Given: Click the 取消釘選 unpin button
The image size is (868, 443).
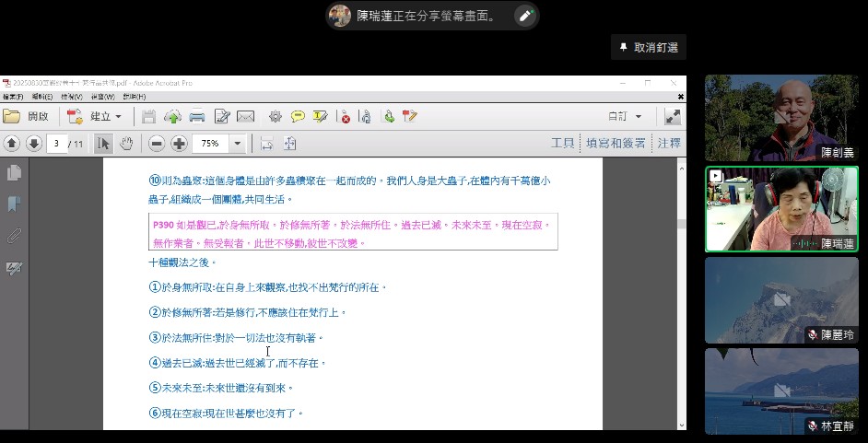Looking at the screenshot, I should coord(648,48).
